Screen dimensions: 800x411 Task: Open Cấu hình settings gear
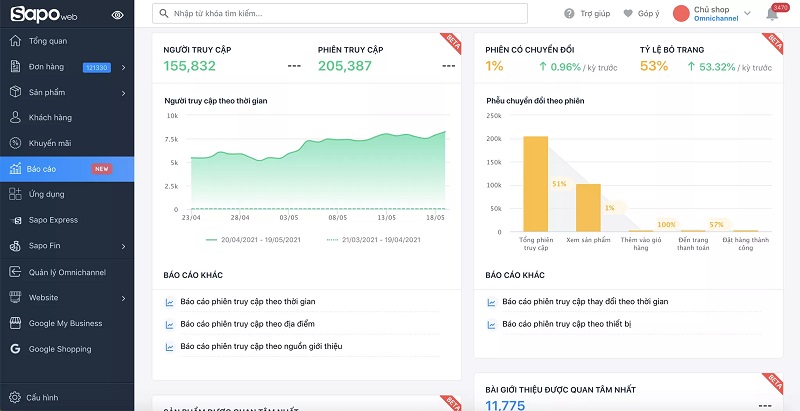click(x=15, y=397)
